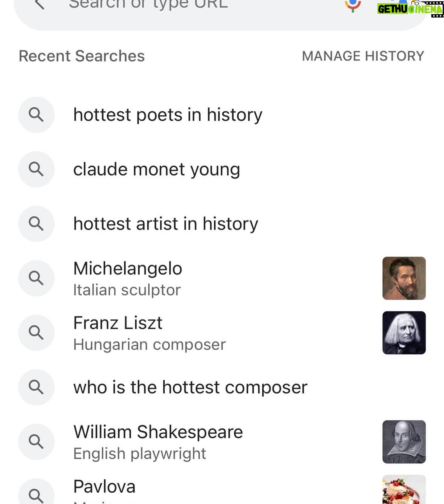Screen dimensions: 444x504
Task: Click magnifier icon beside claude monet young
Action: [x=36, y=169]
